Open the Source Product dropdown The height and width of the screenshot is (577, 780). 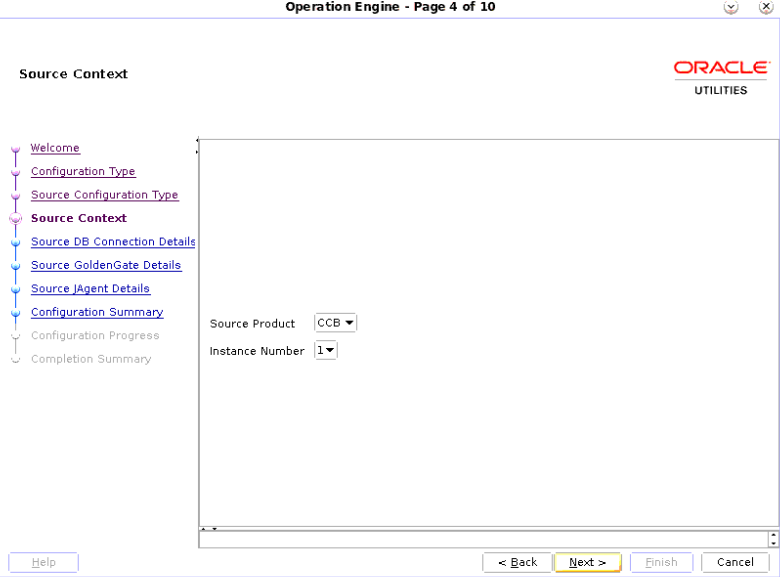pyautogui.click(x=335, y=323)
